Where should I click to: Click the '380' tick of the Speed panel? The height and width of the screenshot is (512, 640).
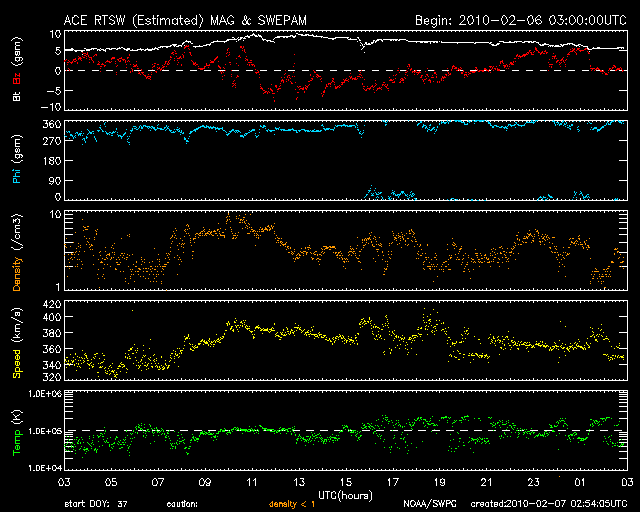(x=52, y=333)
